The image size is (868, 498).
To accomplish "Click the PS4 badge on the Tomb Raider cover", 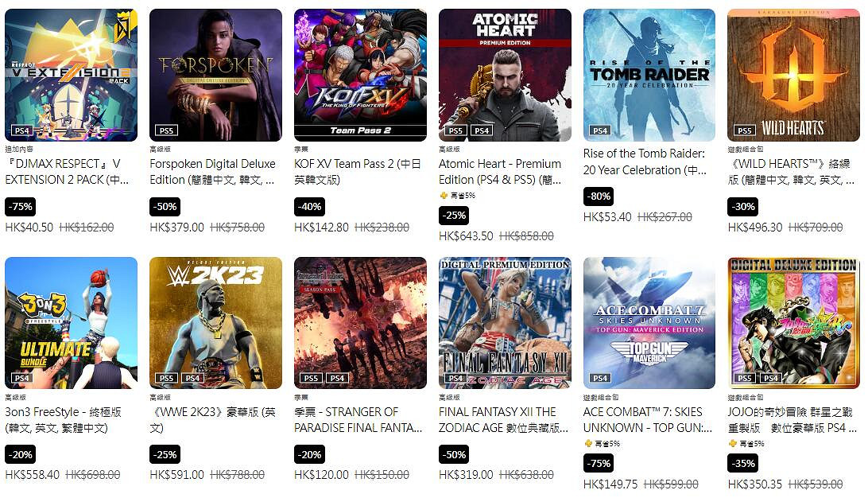I will 600,130.
